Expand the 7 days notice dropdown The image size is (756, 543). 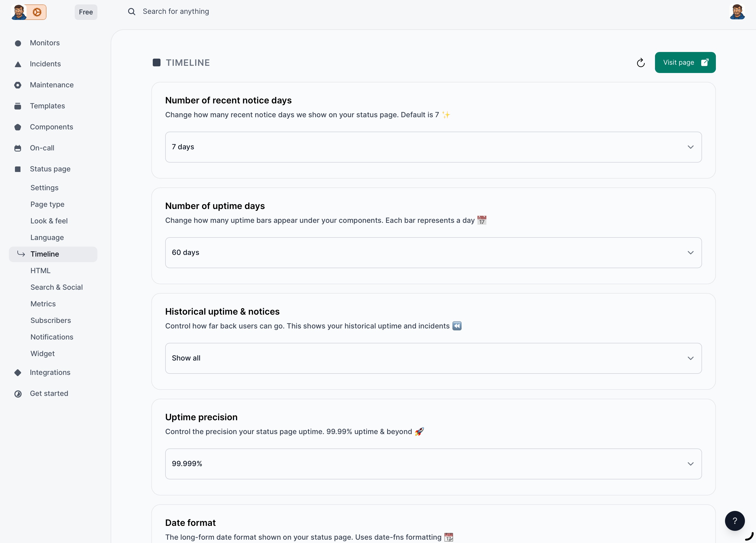coord(433,147)
